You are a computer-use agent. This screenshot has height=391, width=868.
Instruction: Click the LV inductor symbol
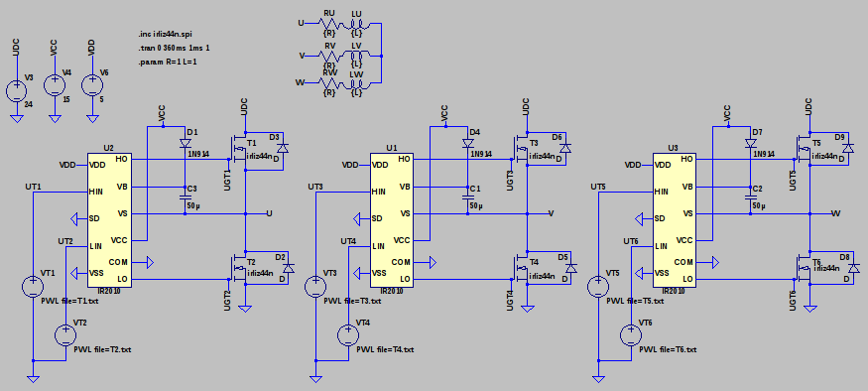(356, 56)
